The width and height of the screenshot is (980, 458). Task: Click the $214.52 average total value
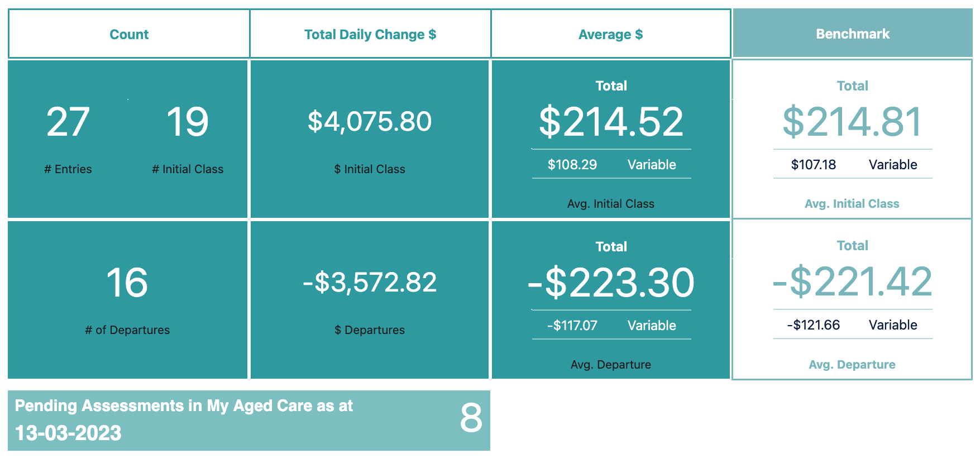tap(611, 122)
